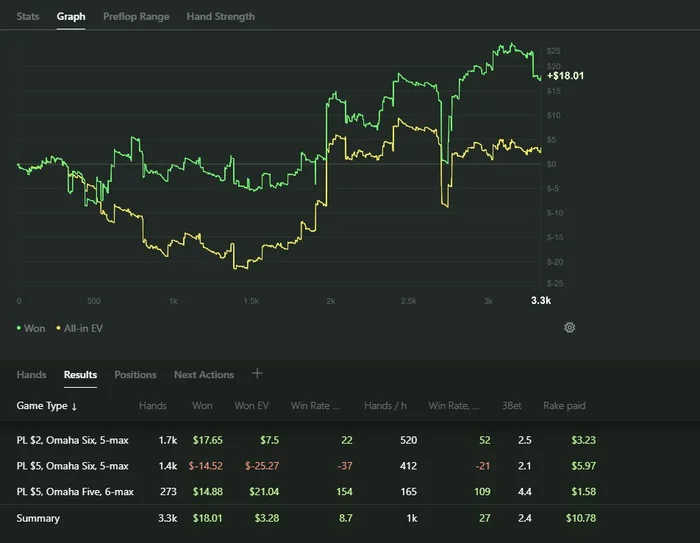The width and height of the screenshot is (700, 543).
Task: Switch to the Stats tab
Action: pos(28,17)
